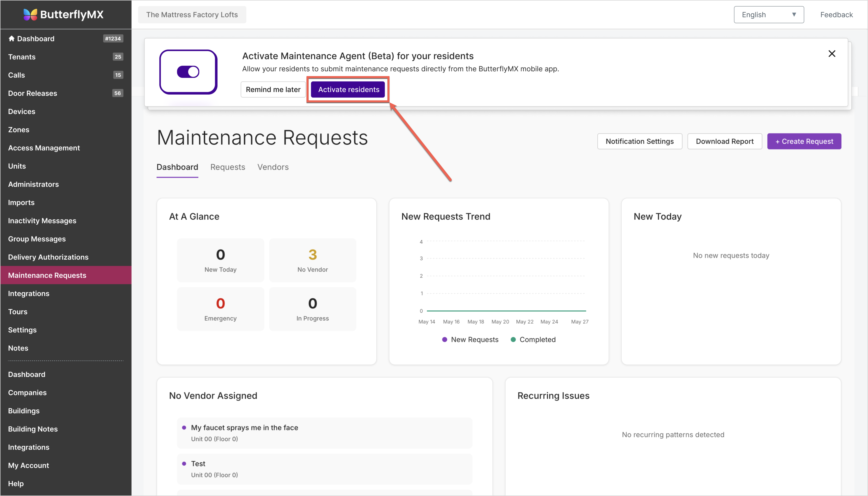The width and height of the screenshot is (868, 496).
Task: Open Notes in the sidebar
Action: pos(66,348)
